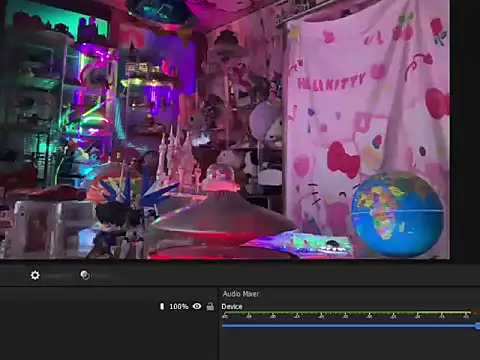Click the Device audio source label
480x360 pixels.
tap(232, 306)
